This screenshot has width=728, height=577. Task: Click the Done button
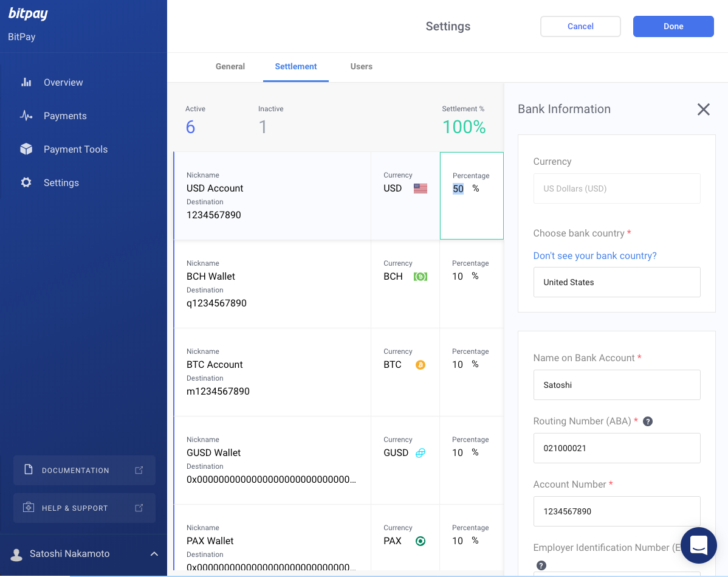673,26
